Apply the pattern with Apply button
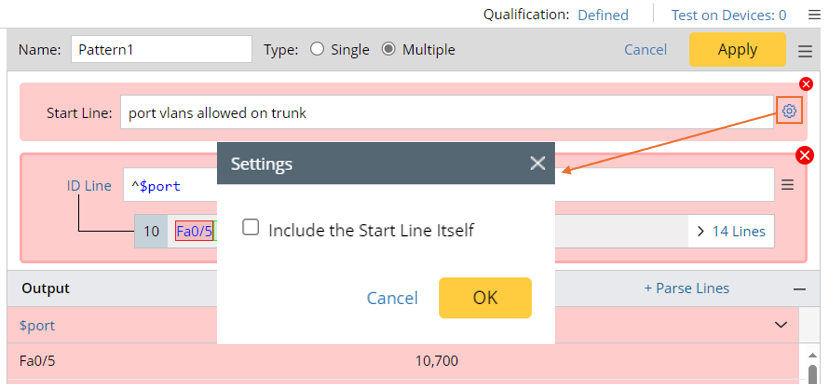The height and width of the screenshot is (384, 828). pyautogui.click(x=737, y=50)
